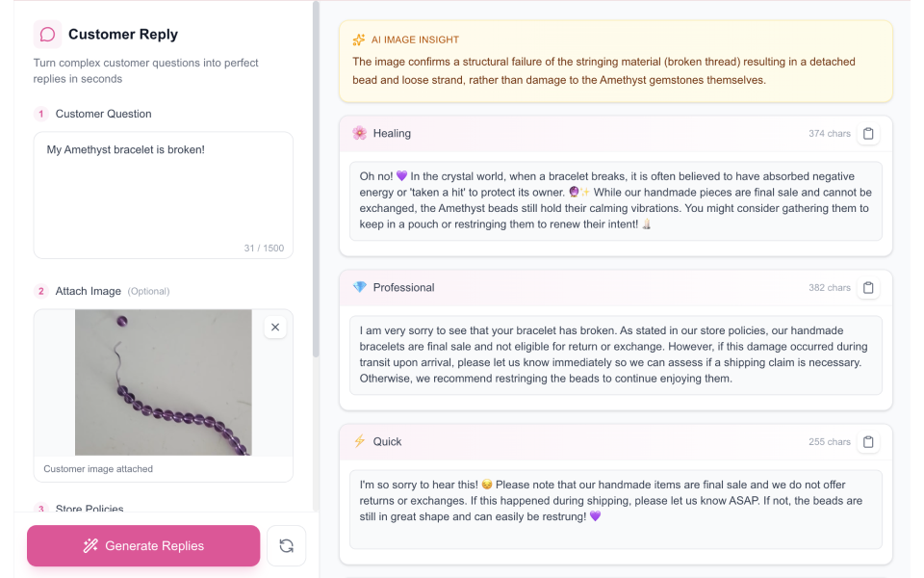Copy the Professional reply to clipboard
The width and height of the screenshot is (924, 578).
(x=869, y=287)
